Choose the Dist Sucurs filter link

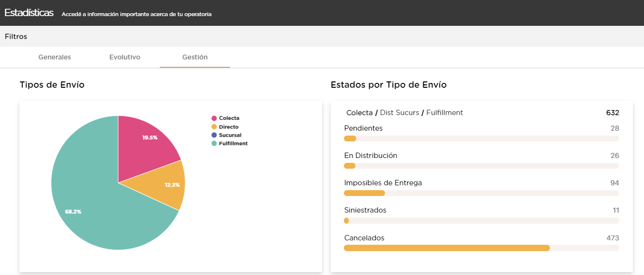pos(399,113)
